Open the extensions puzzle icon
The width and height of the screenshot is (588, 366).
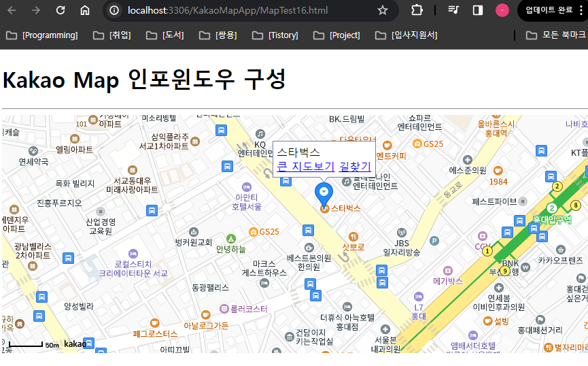[x=417, y=10]
